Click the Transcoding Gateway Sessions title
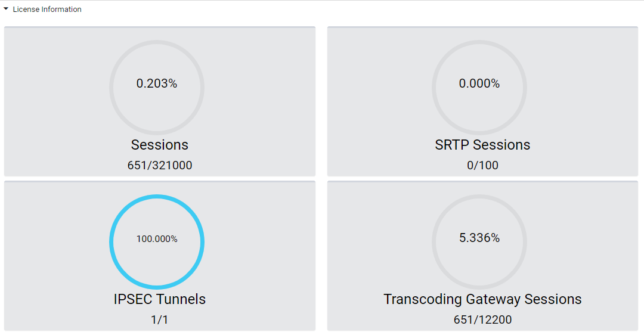The image size is (644, 332). [x=482, y=299]
